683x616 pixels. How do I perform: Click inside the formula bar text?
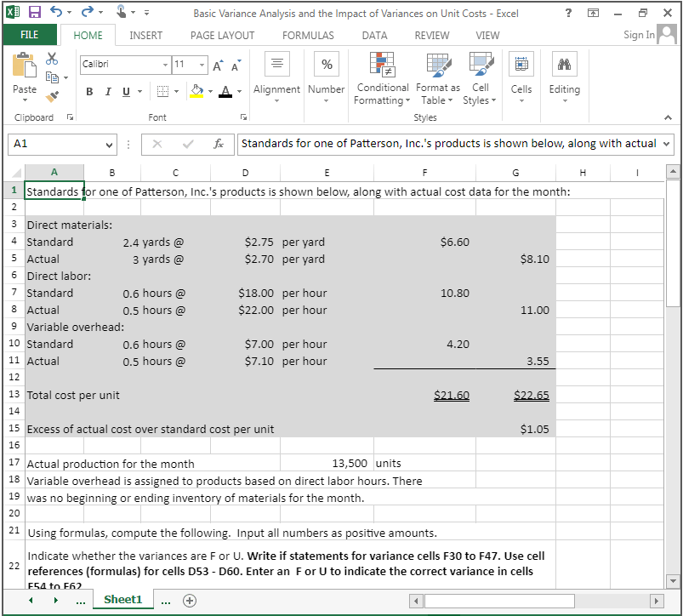point(448,144)
